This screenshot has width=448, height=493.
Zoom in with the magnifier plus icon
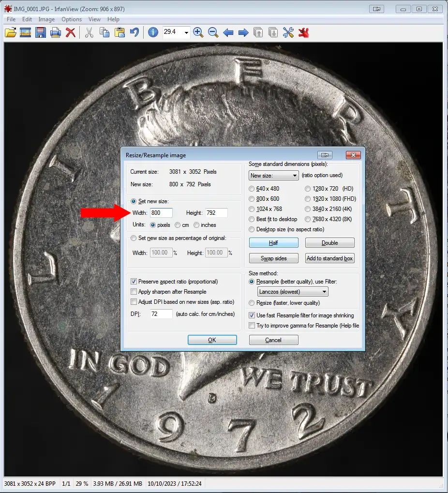pyautogui.click(x=198, y=32)
